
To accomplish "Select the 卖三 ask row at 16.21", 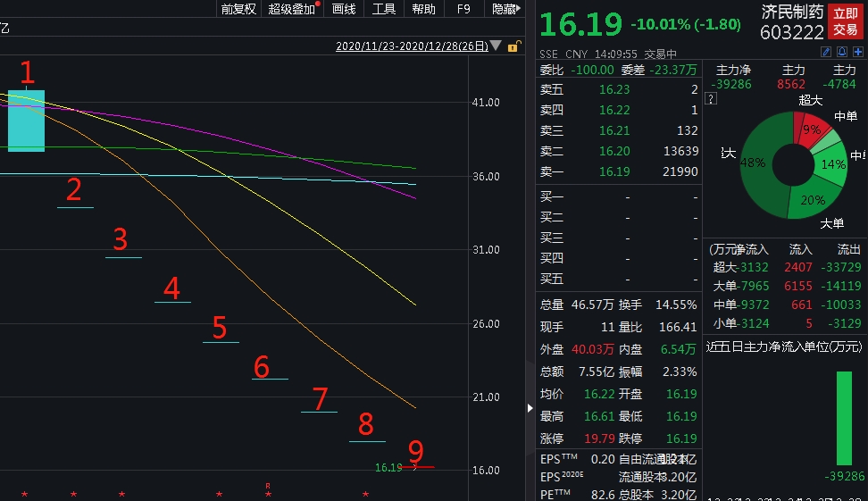I will click(x=618, y=130).
